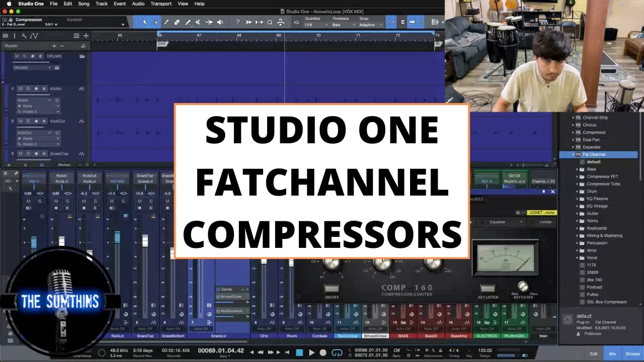Open the Limiter tab in Fat Channel

pyautogui.click(x=545, y=222)
